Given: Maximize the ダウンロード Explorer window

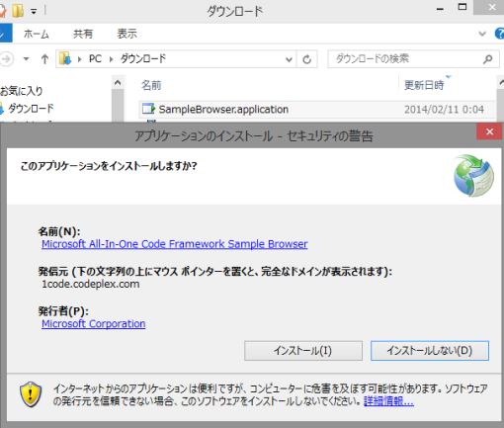Looking at the screenshot, I should [462, 7].
